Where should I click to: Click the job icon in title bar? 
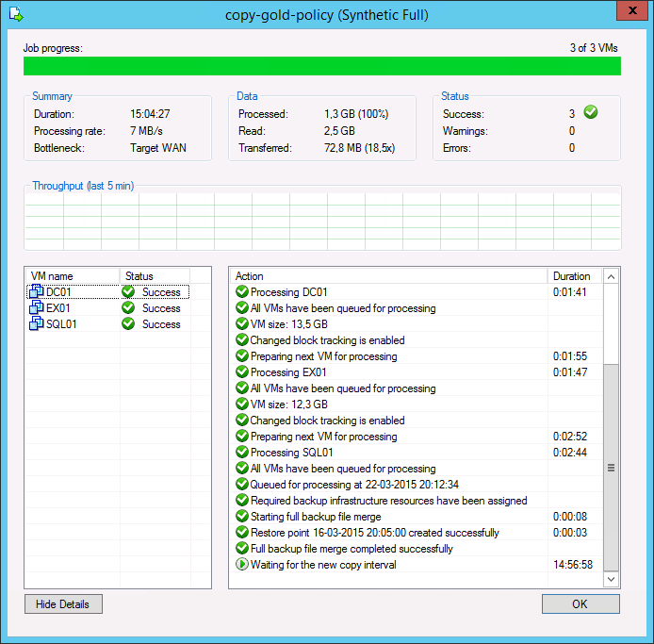pos(16,14)
